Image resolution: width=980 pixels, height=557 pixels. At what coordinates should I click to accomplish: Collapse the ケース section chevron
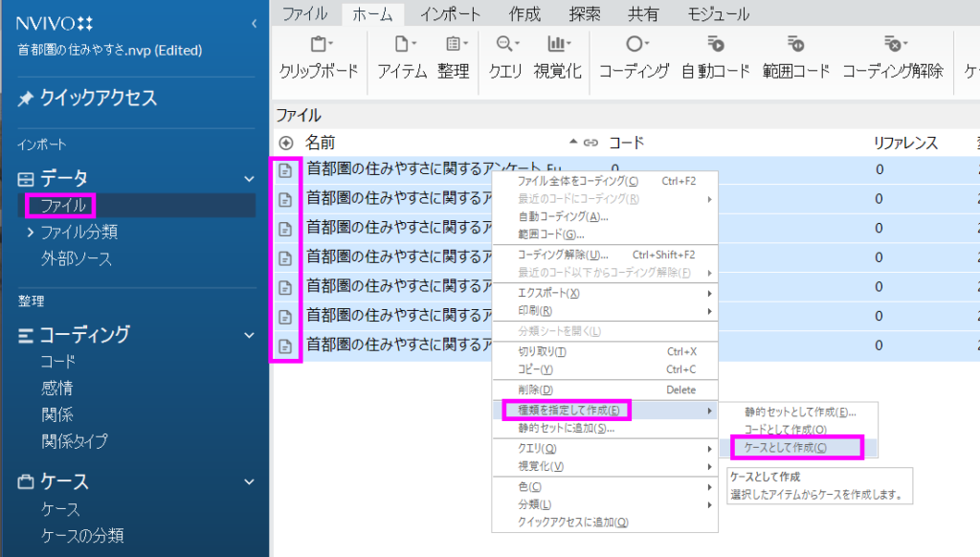(250, 482)
